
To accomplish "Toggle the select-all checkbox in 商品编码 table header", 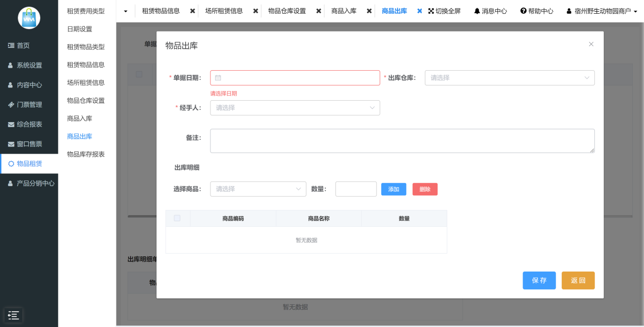I will click(177, 218).
